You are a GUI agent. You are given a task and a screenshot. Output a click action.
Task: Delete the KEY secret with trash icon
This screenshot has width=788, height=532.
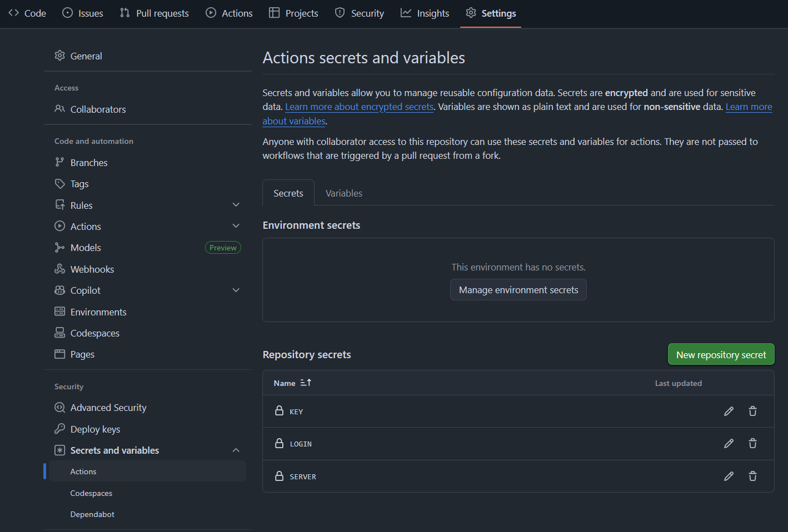pyautogui.click(x=752, y=411)
